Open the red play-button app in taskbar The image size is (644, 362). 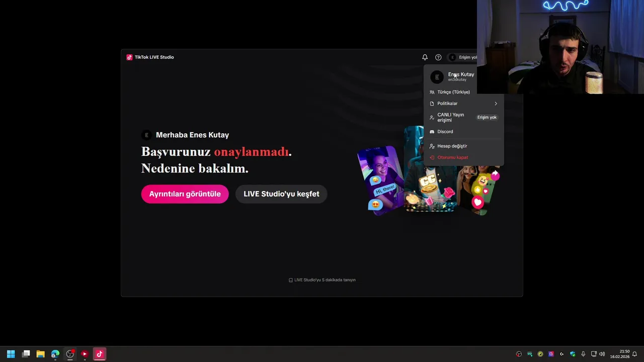tap(85, 354)
